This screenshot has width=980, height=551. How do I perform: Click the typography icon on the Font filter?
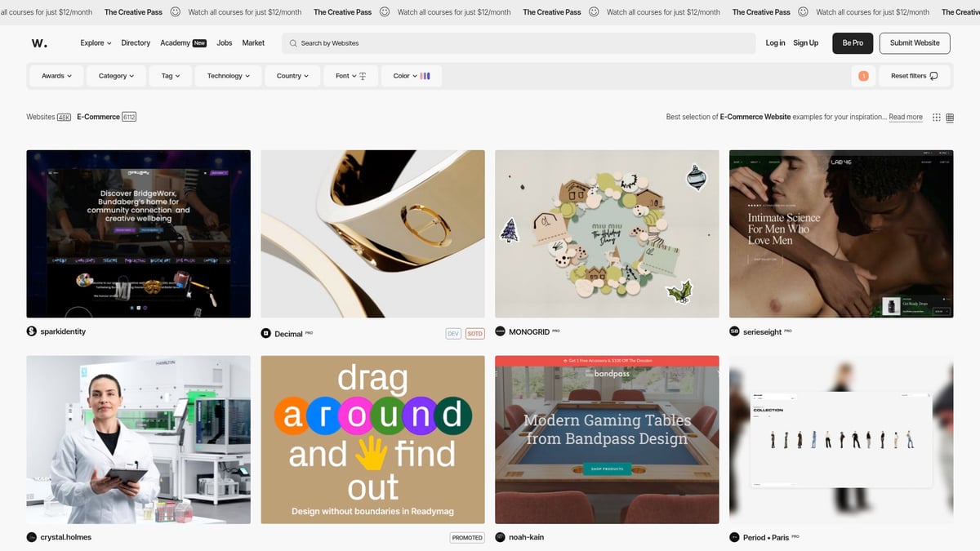tap(364, 75)
